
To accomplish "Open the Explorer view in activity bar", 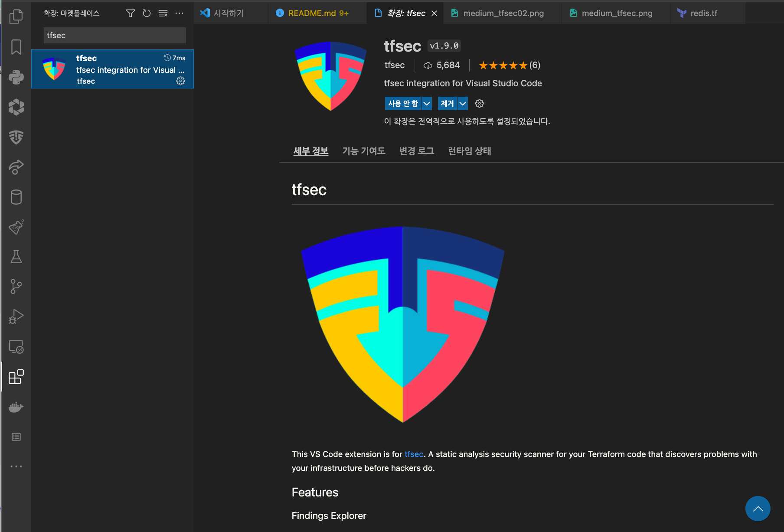I will click(16, 16).
